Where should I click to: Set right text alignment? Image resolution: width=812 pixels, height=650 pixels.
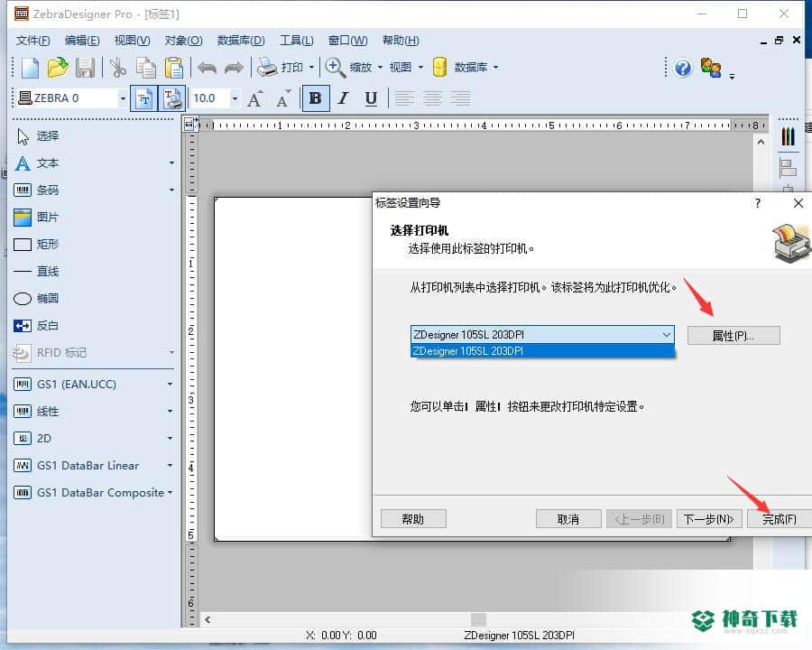click(x=460, y=98)
